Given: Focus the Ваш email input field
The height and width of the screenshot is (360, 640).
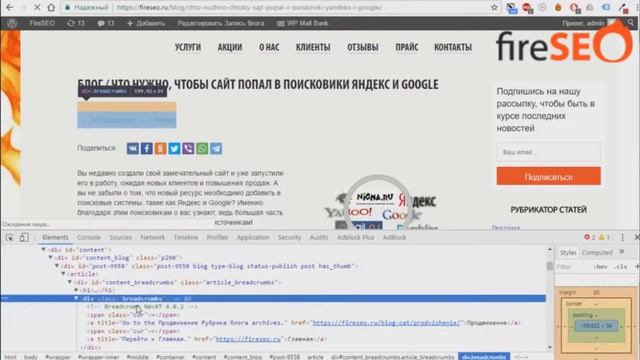Looking at the screenshot, I should pyautogui.click(x=549, y=152).
